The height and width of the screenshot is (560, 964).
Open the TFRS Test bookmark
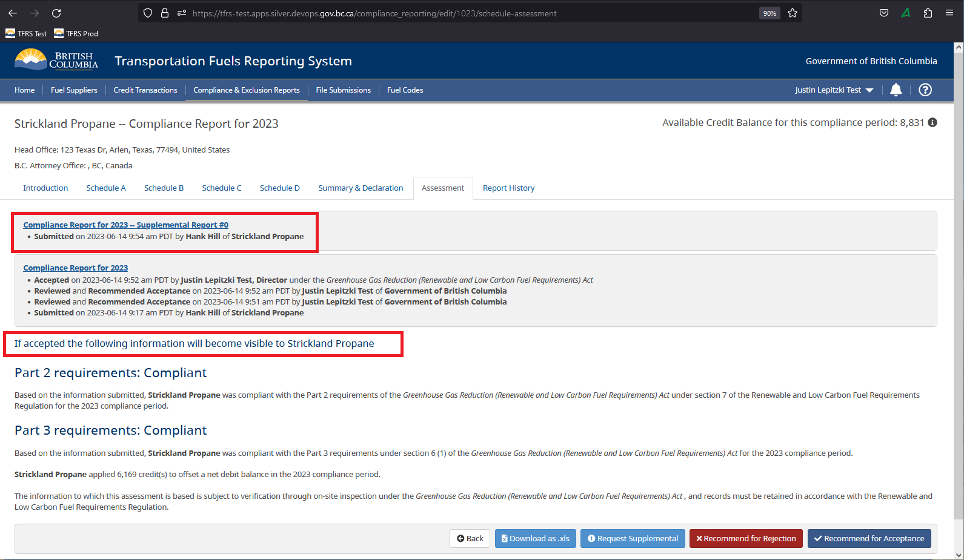click(x=26, y=33)
